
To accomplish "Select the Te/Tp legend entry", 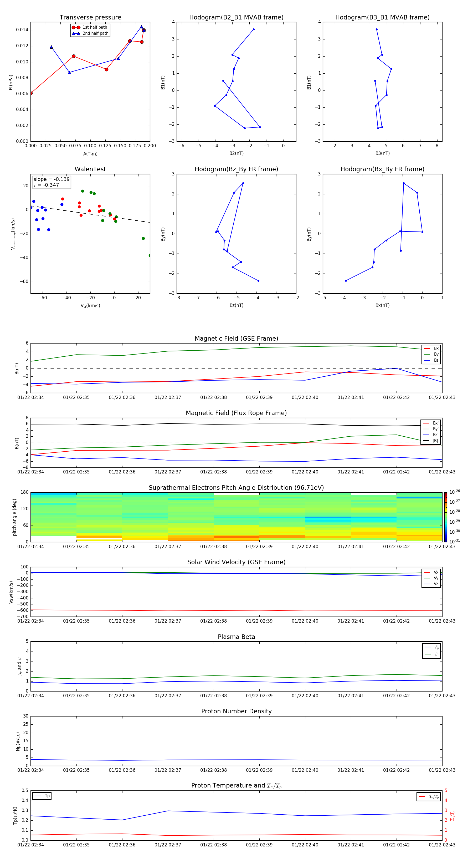I will coord(429,796).
